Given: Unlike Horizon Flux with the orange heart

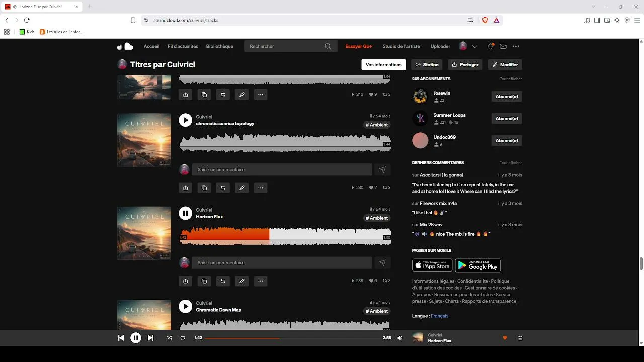Looking at the screenshot, I should tap(505, 338).
